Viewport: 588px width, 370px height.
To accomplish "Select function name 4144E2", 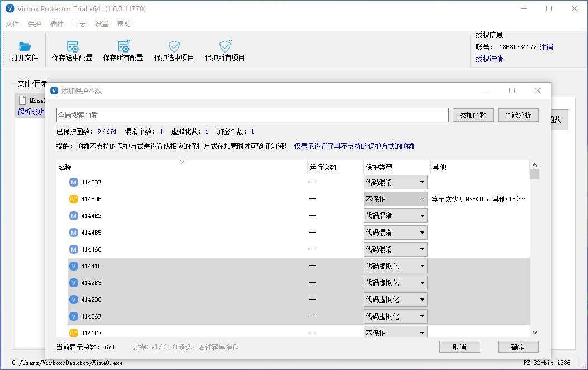I will tap(91, 216).
